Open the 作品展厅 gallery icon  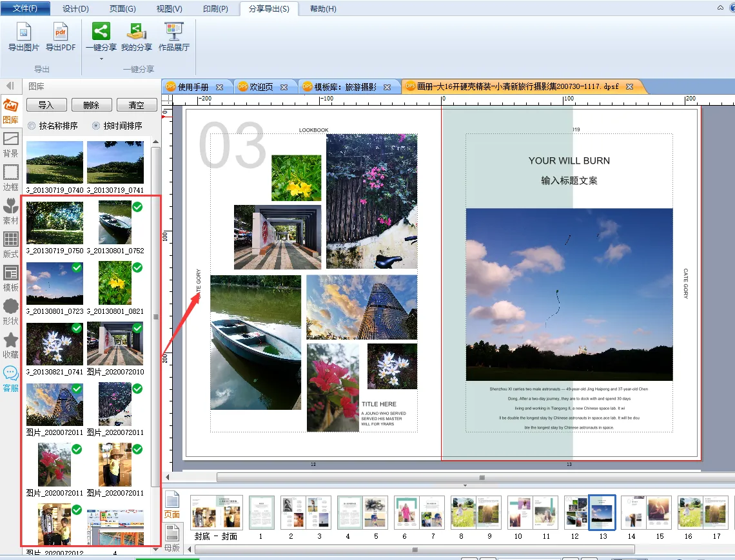[174, 32]
